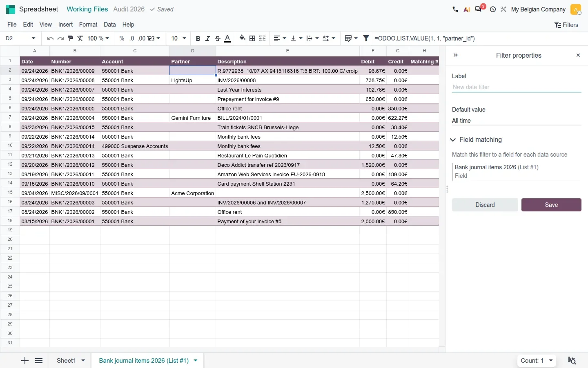Screen dimensions: 588x368
Task: Toggle strikethrough formatting
Action: point(218,38)
